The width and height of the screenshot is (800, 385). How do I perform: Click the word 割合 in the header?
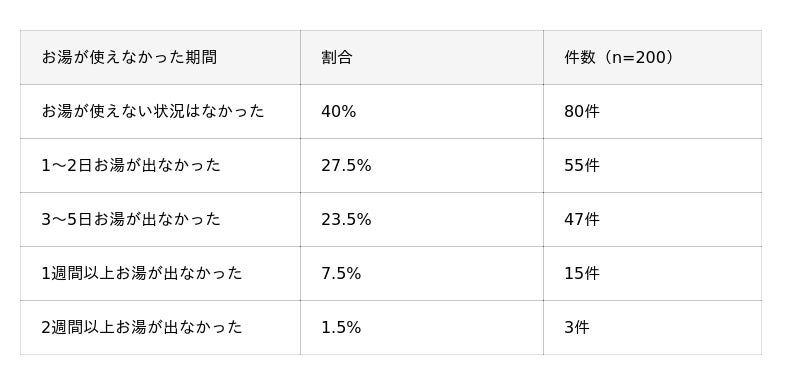coord(337,57)
